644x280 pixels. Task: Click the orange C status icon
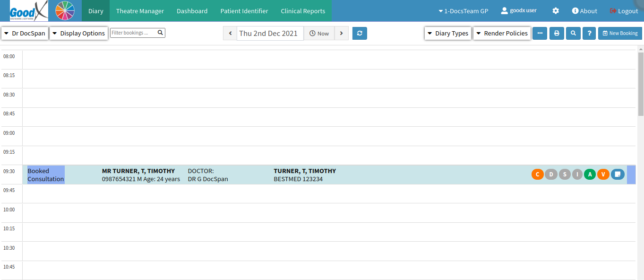pos(538,175)
